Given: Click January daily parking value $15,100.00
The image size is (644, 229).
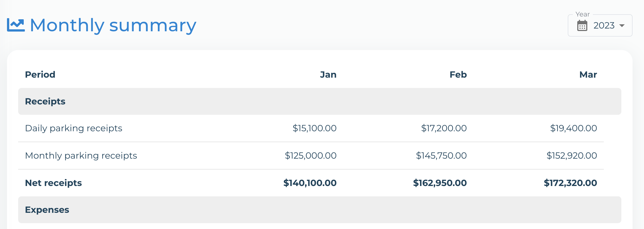Looking at the screenshot, I should [x=314, y=128].
